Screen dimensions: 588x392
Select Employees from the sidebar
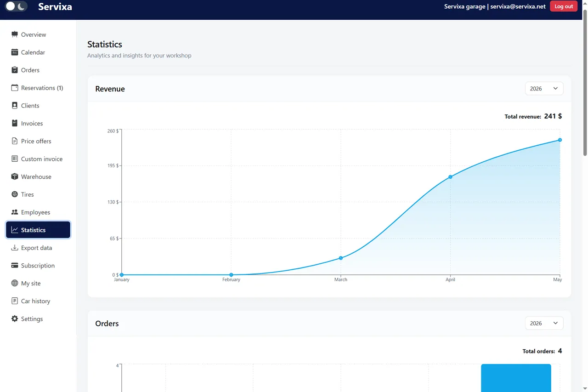pos(38,212)
